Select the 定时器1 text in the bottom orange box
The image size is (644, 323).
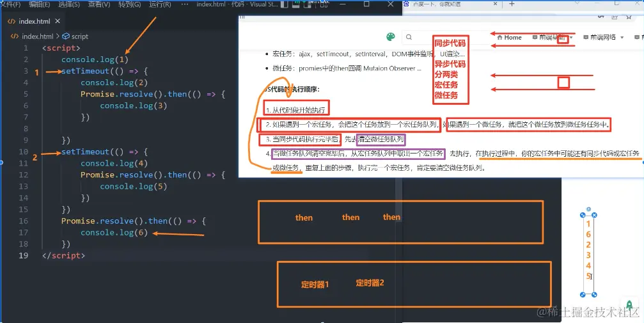(x=315, y=285)
